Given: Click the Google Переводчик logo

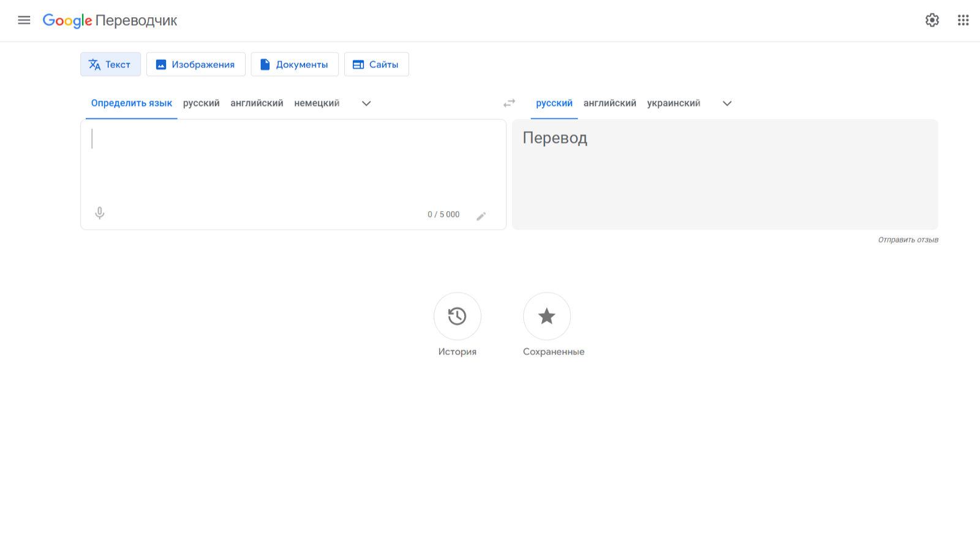Looking at the screenshot, I should point(110,20).
